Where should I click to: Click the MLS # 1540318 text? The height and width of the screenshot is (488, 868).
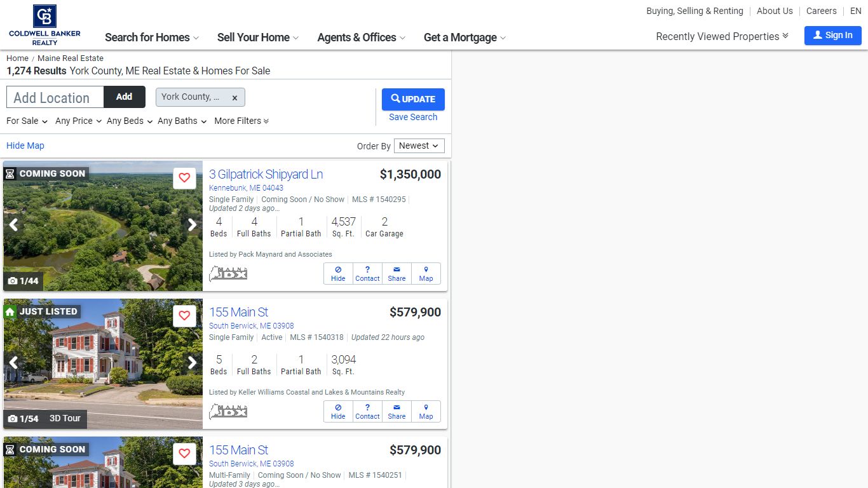[316, 337]
